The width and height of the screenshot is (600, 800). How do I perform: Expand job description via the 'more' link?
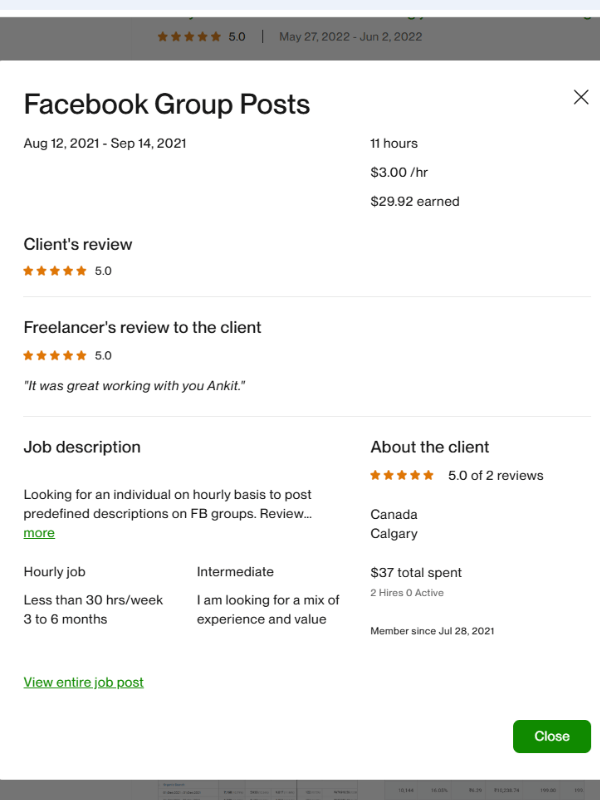pyautogui.click(x=39, y=533)
